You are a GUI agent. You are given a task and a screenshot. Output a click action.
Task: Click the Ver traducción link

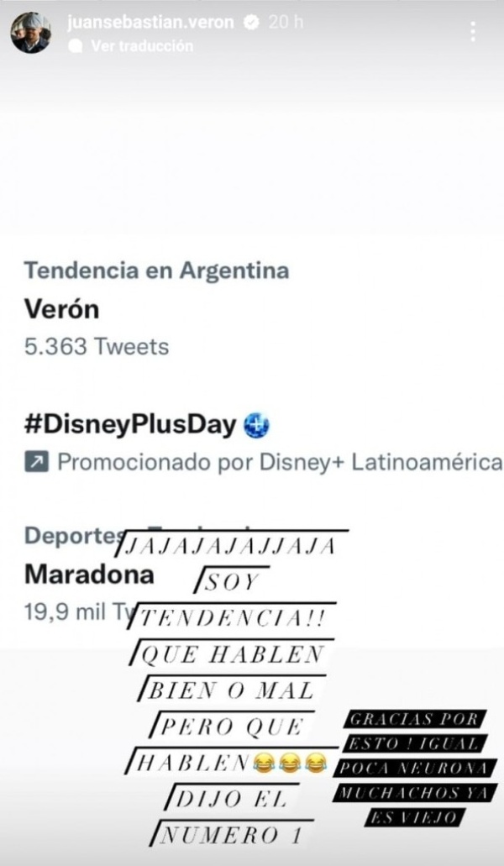tap(141, 45)
